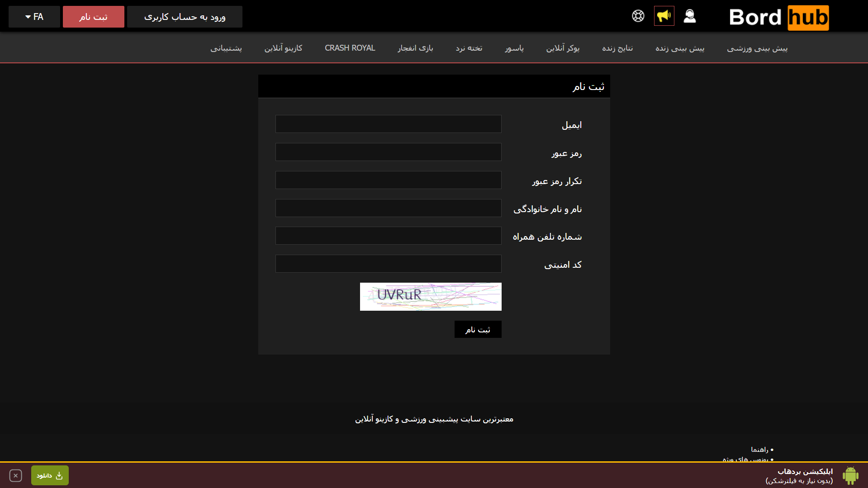Viewport: 868px width, 488px height.
Task: Focus the رمز عبور password field
Action: point(389,152)
